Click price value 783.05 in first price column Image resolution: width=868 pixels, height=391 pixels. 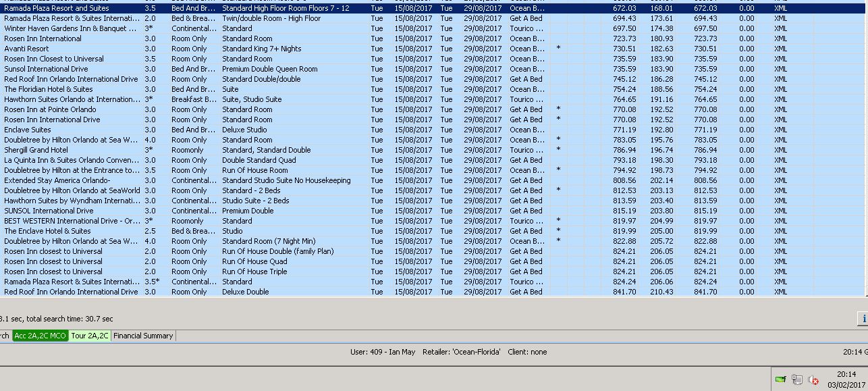624,140
